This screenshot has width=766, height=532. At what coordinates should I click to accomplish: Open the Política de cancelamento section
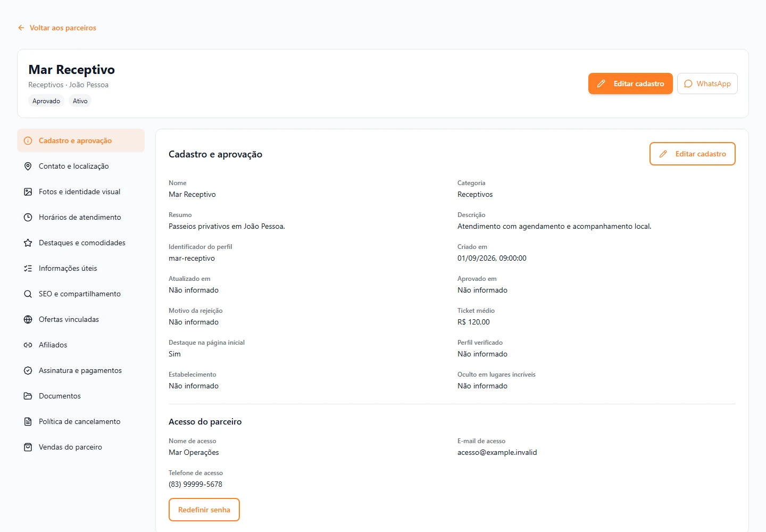tap(81, 422)
